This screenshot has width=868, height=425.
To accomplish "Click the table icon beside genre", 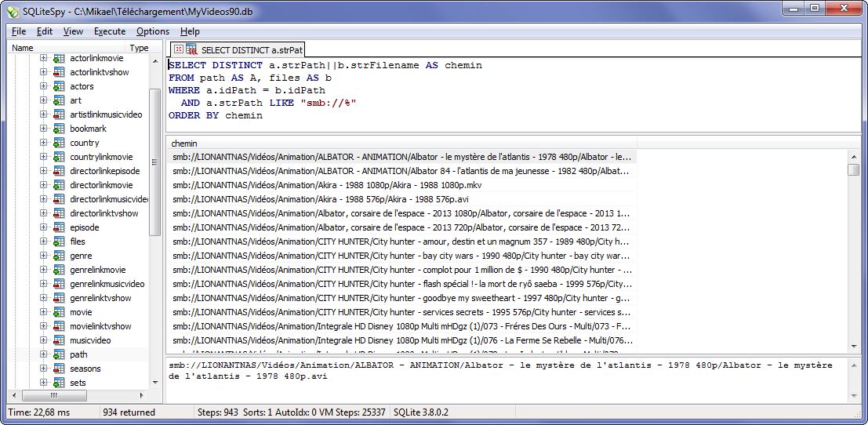I will tap(59, 256).
